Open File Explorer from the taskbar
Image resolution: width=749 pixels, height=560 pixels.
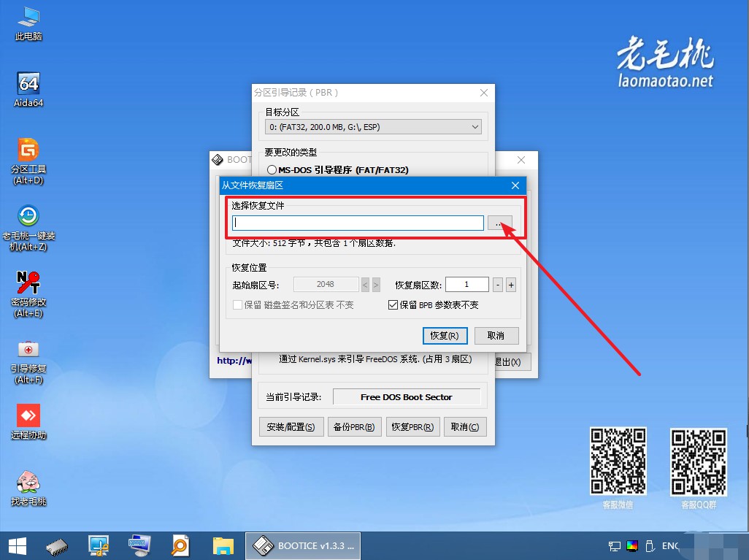point(223,545)
